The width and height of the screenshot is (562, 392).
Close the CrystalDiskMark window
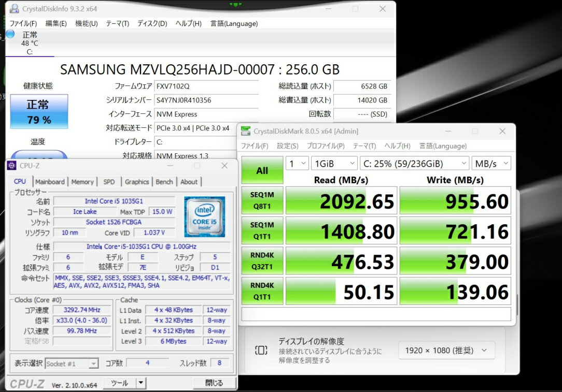coord(502,132)
